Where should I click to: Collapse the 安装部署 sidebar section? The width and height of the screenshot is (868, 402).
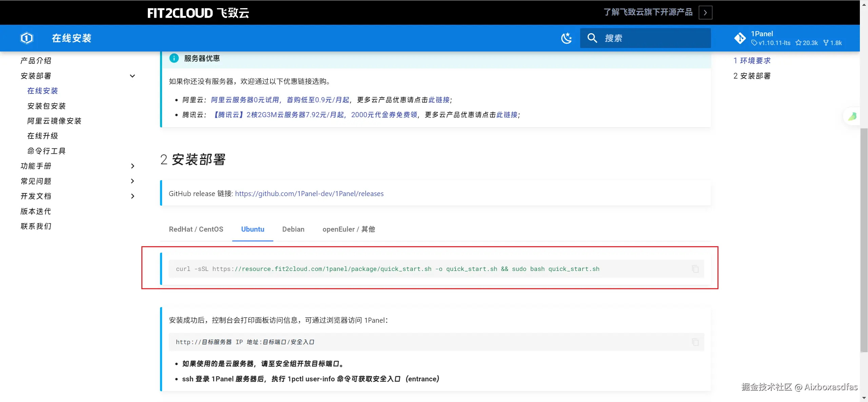(x=133, y=76)
